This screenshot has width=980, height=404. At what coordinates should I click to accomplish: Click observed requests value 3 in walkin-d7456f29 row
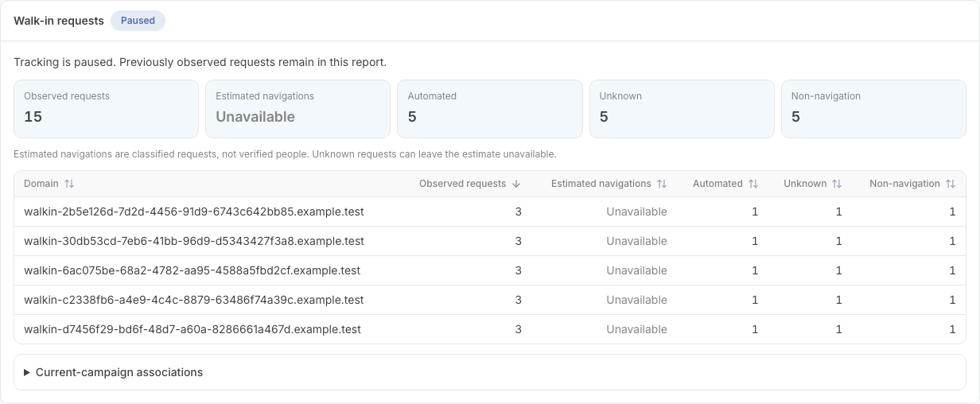click(519, 329)
